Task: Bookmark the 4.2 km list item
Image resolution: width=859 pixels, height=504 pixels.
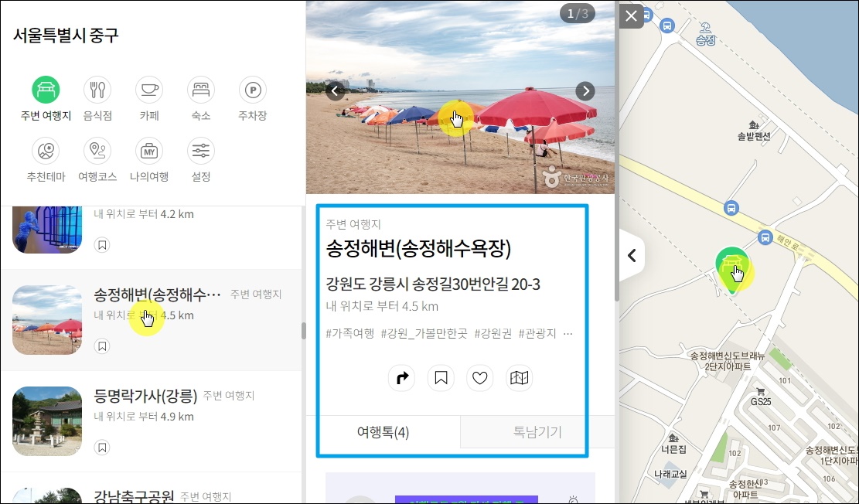Action: click(102, 245)
